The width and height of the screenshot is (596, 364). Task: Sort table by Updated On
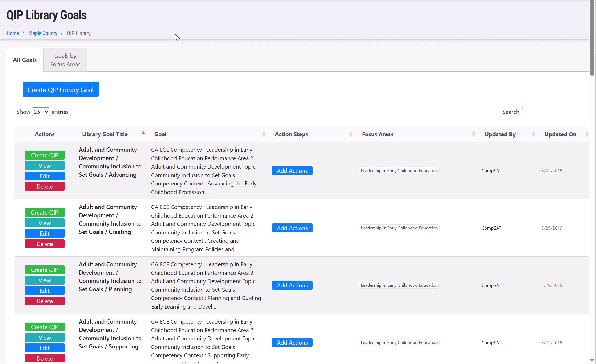586,134
